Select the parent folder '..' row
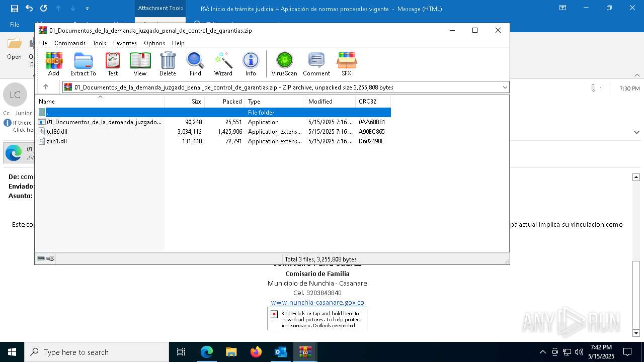Viewport: 644px width, 362px height. tap(213, 113)
